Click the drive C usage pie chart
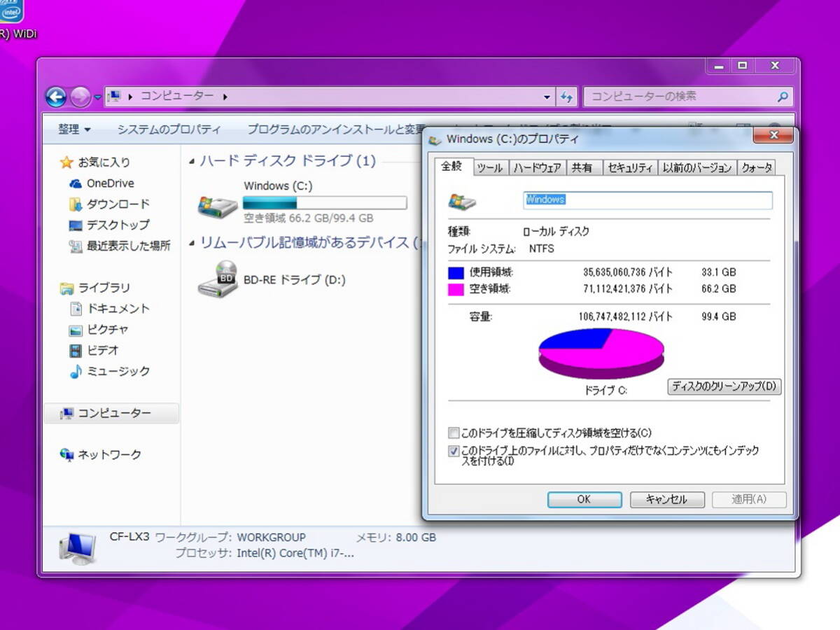 point(601,353)
